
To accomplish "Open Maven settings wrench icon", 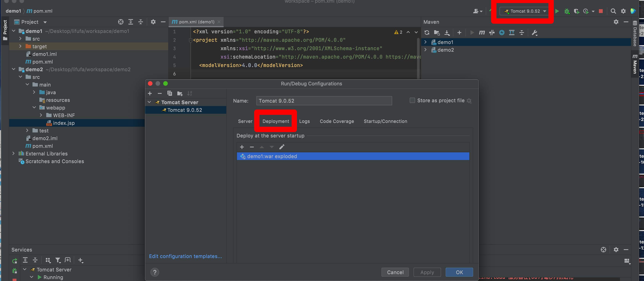I will click(535, 33).
